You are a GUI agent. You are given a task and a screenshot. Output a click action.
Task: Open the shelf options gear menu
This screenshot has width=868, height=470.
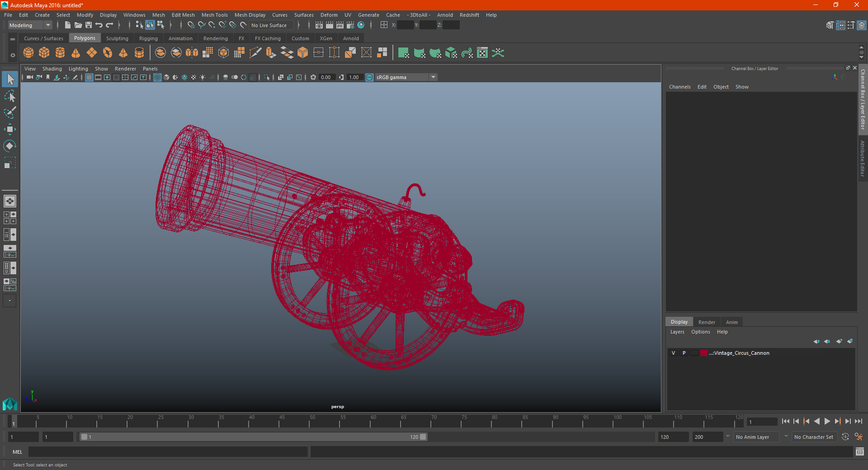(13, 55)
